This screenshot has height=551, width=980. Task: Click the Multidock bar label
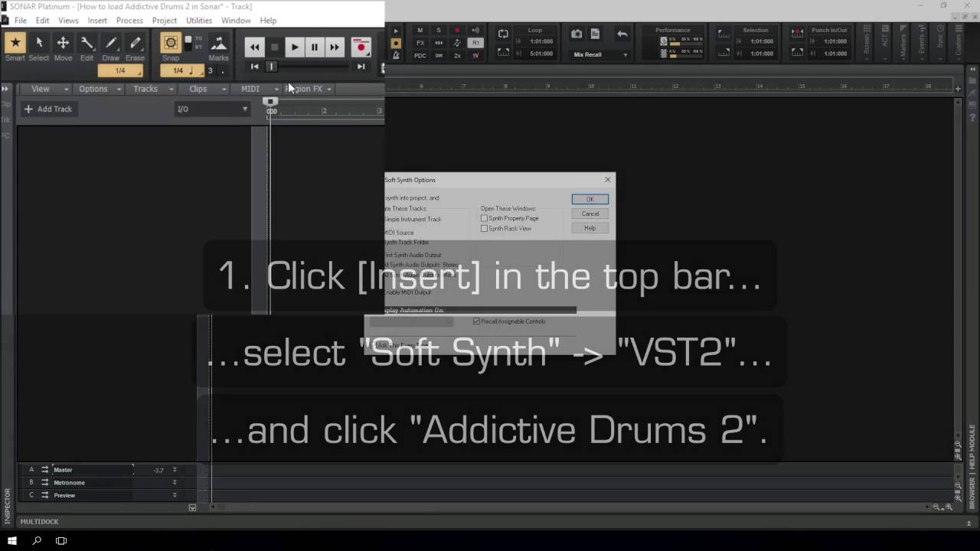(39, 522)
